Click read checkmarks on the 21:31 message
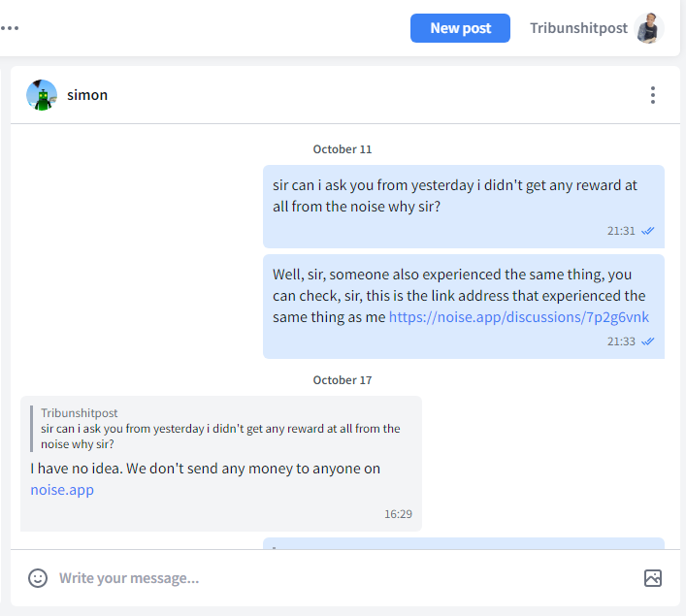 click(647, 231)
